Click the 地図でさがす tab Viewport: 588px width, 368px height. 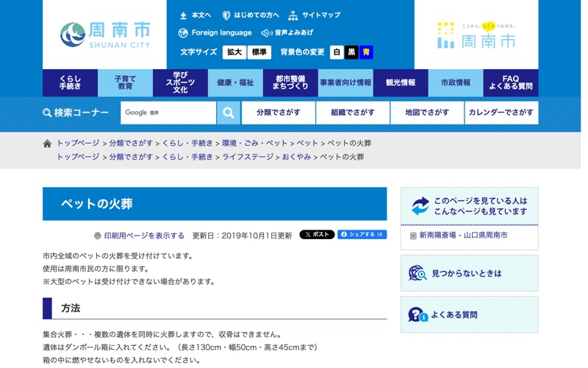(427, 113)
